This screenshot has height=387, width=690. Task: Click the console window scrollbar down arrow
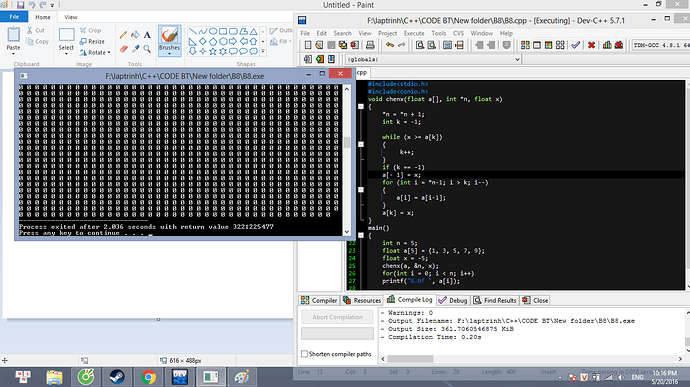[x=347, y=232]
